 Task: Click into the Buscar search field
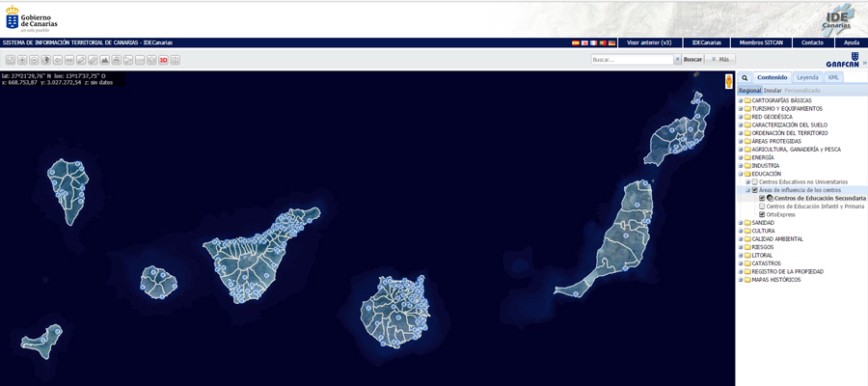[x=631, y=59]
